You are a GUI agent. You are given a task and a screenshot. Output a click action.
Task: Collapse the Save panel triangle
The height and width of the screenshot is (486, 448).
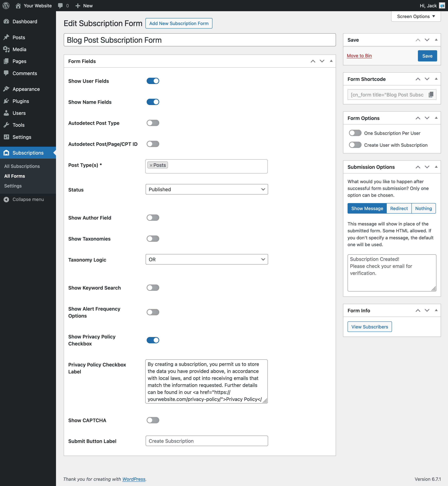tap(436, 40)
